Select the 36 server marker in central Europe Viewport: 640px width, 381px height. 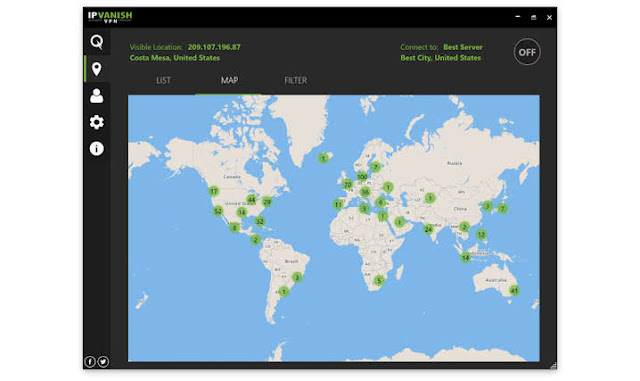[365, 192]
